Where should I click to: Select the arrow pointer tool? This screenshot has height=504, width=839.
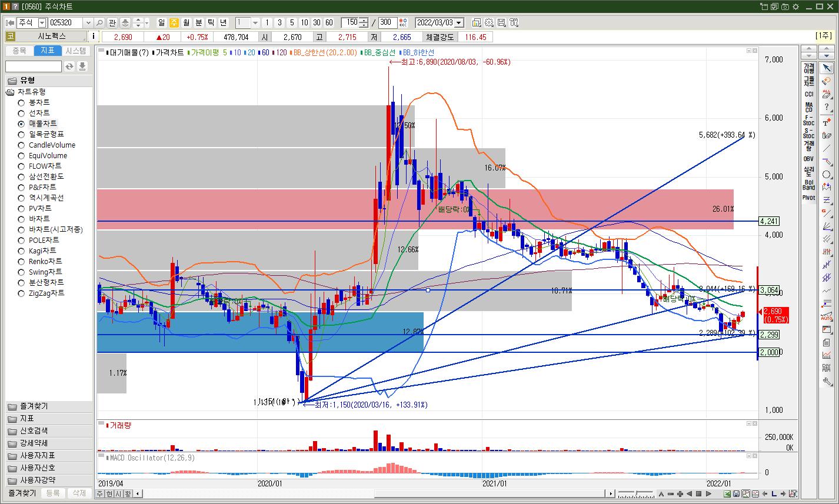pos(827,68)
